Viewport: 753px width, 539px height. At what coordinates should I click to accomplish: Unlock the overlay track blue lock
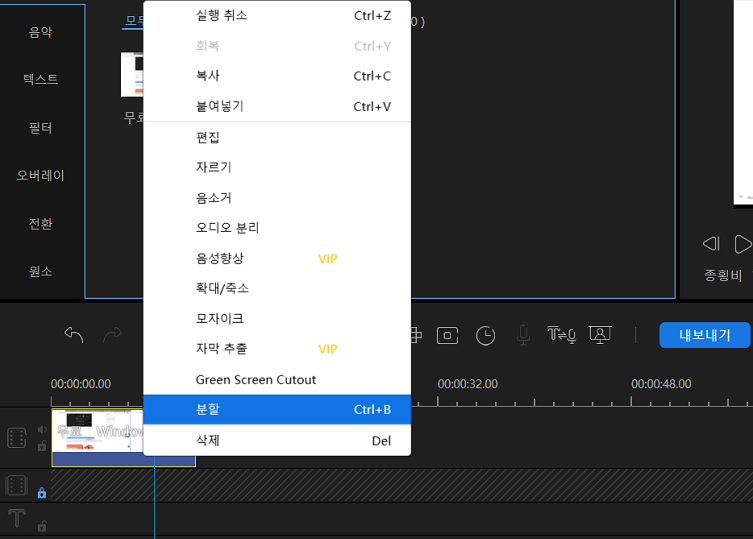coord(42,492)
